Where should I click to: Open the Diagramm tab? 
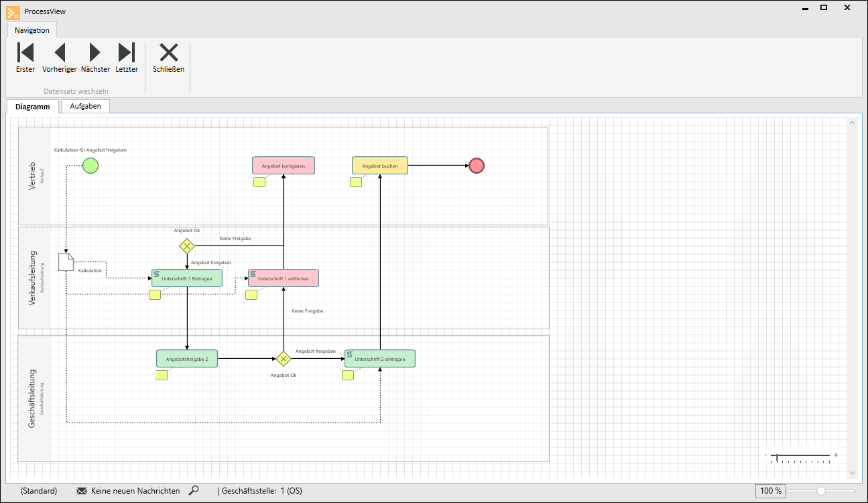(x=33, y=107)
